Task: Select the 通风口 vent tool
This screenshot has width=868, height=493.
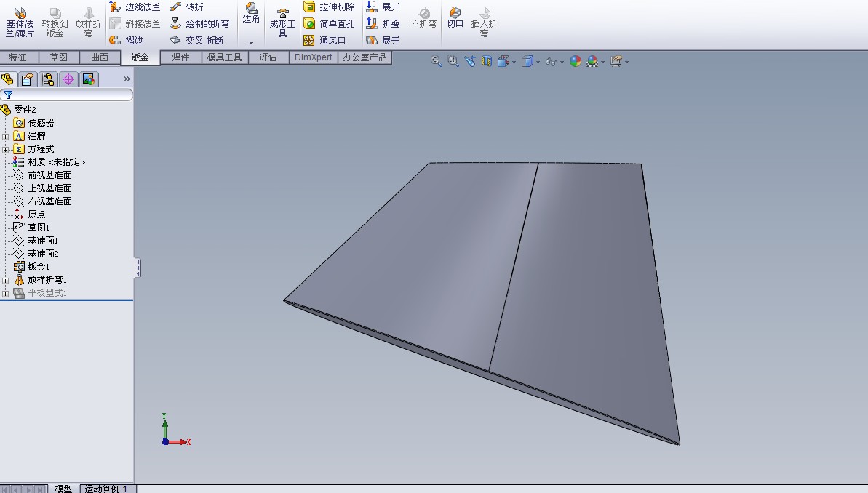Action: pos(324,41)
